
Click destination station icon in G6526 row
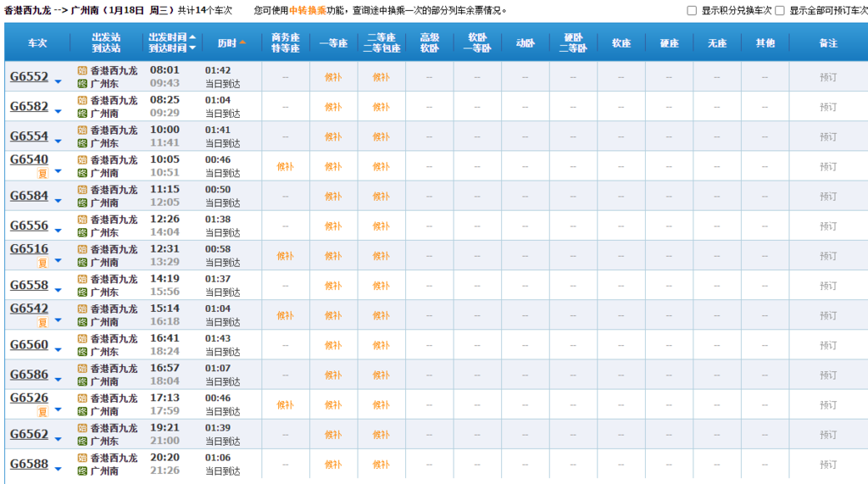point(82,411)
